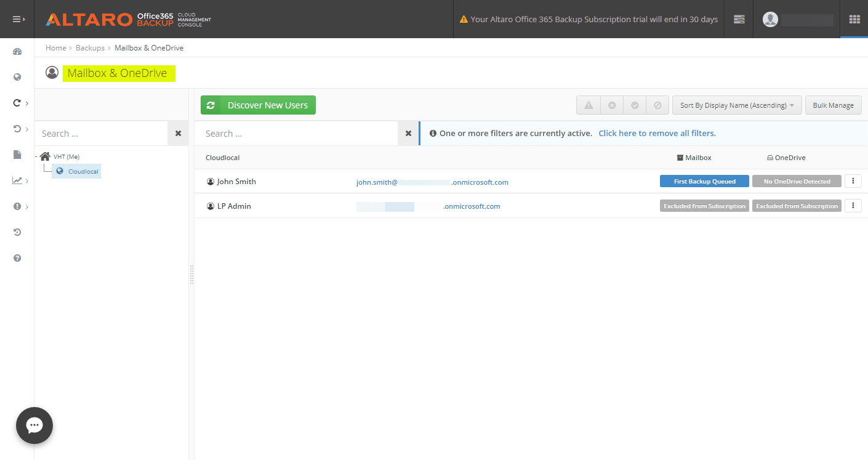Open the history clock icon in sidebar
The image size is (868, 460).
click(17, 232)
